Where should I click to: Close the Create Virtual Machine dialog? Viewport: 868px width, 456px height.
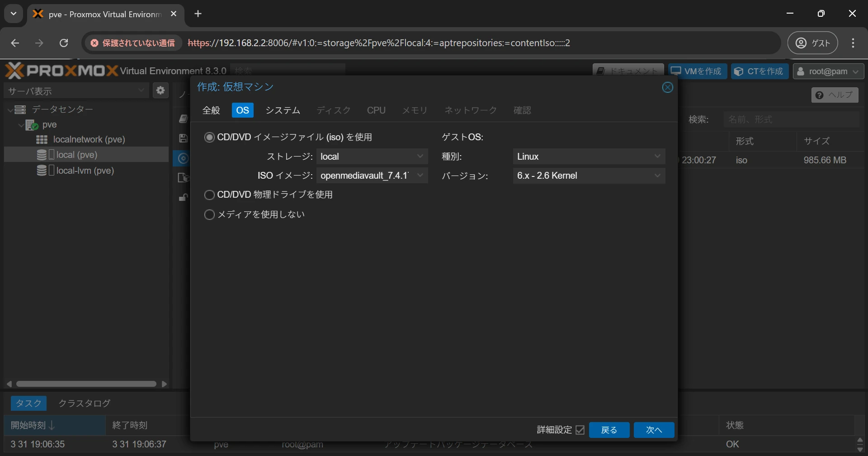click(x=667, y=87)
